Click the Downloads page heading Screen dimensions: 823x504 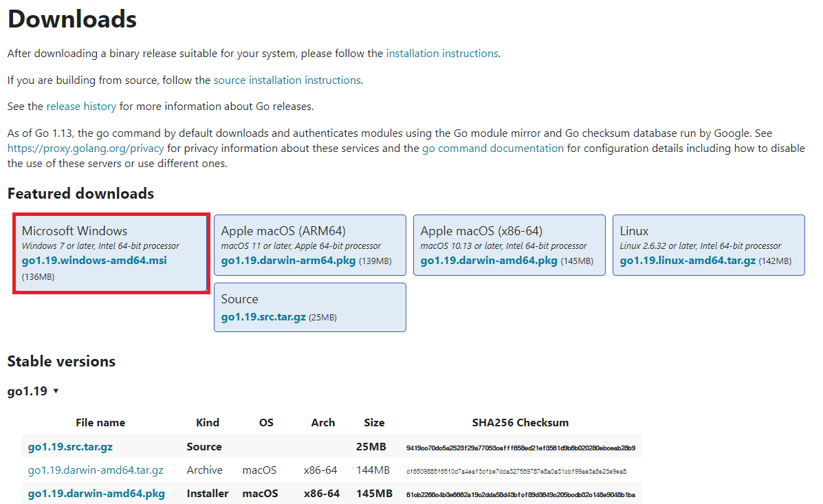point(72,19)
